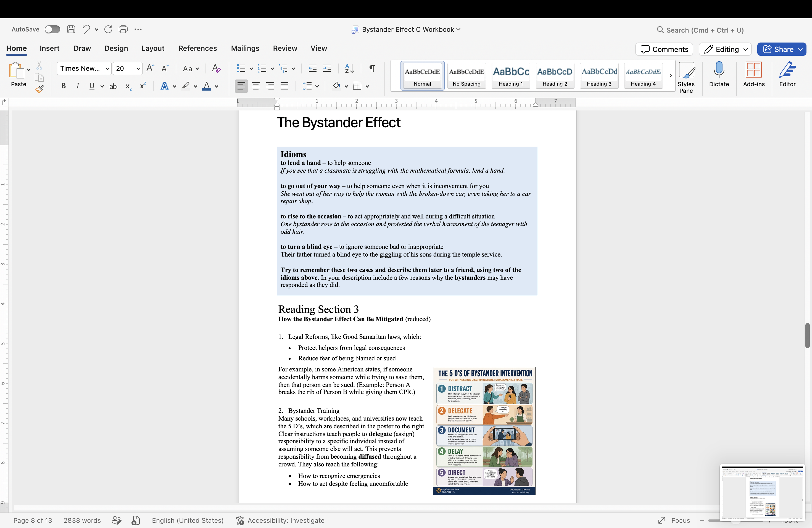812x528 pixels.
Task: Open the Insert tab
Action: click(49, 48)
